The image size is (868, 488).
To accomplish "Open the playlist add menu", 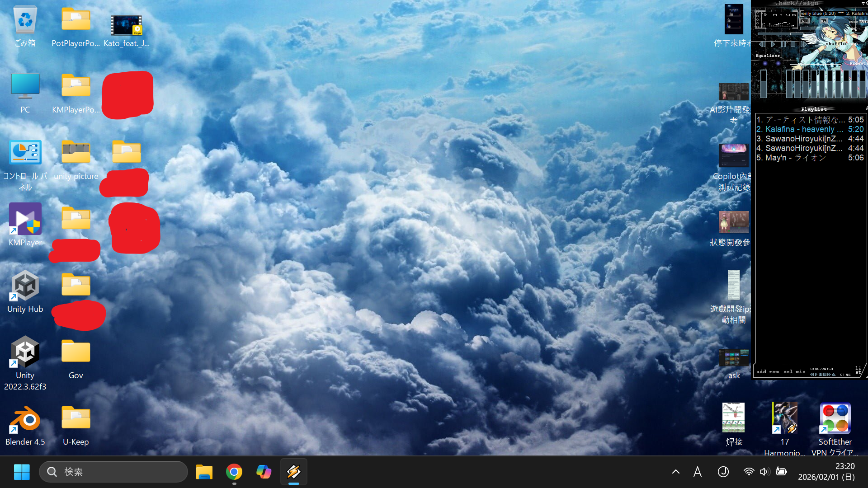I will click(x=761, y=371).
